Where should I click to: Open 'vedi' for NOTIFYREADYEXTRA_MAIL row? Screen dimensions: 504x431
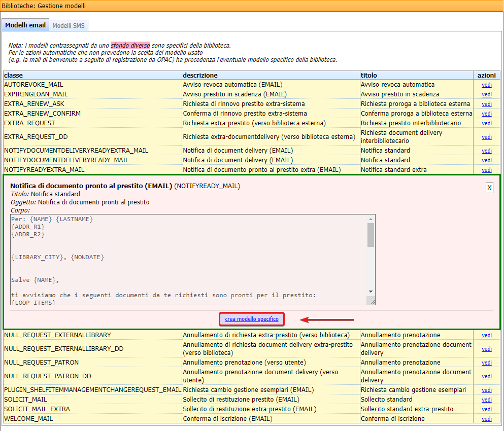(x=487, y=170)
